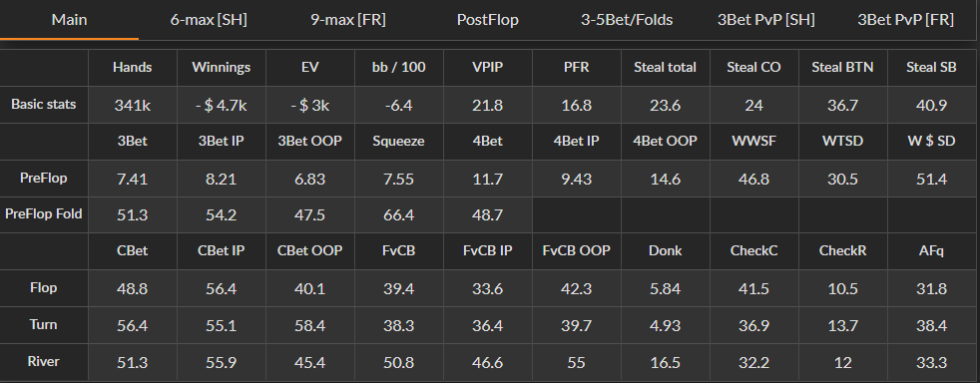Select the Main tab

tap(70, 19)
